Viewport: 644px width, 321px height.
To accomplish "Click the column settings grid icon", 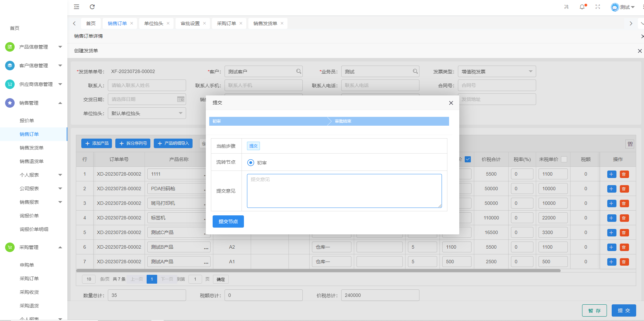I will tap(630, 144).
